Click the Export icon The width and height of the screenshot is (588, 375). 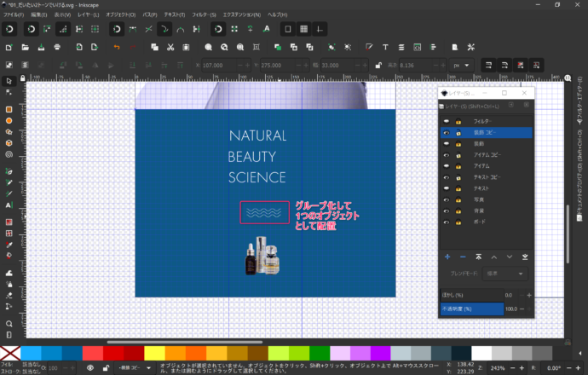pyautogui.click(x=95, y=47)
